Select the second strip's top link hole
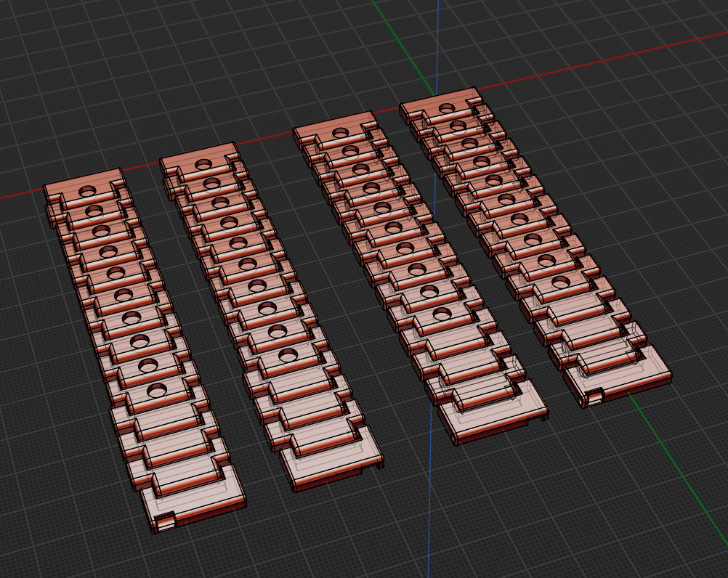 [204, 164]
